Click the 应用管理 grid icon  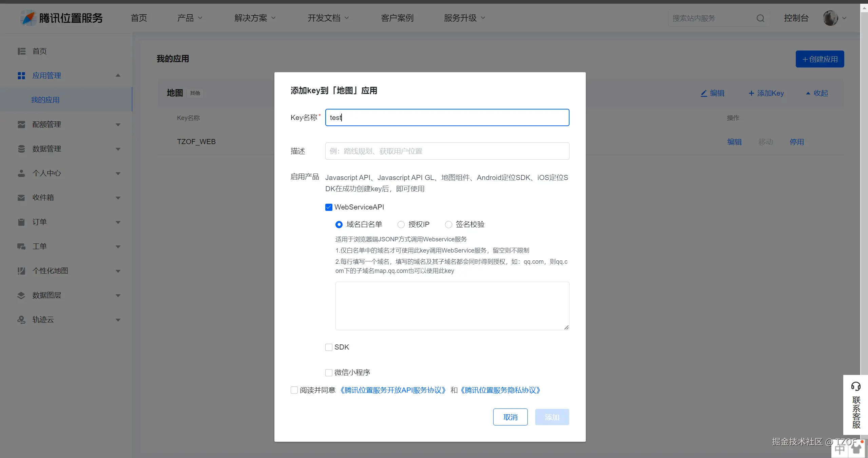pyautogui.click(x=21, y=76)
